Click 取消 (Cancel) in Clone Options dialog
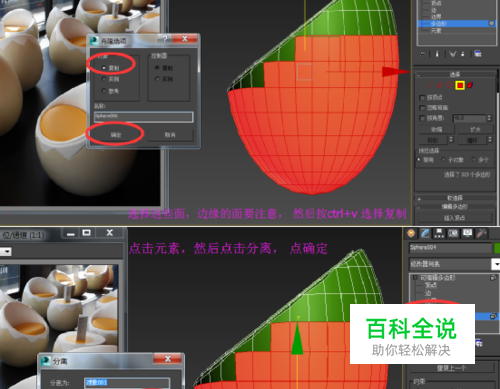Image resolution: width=500 pixels, height=389 pixels. pos(170,135)
